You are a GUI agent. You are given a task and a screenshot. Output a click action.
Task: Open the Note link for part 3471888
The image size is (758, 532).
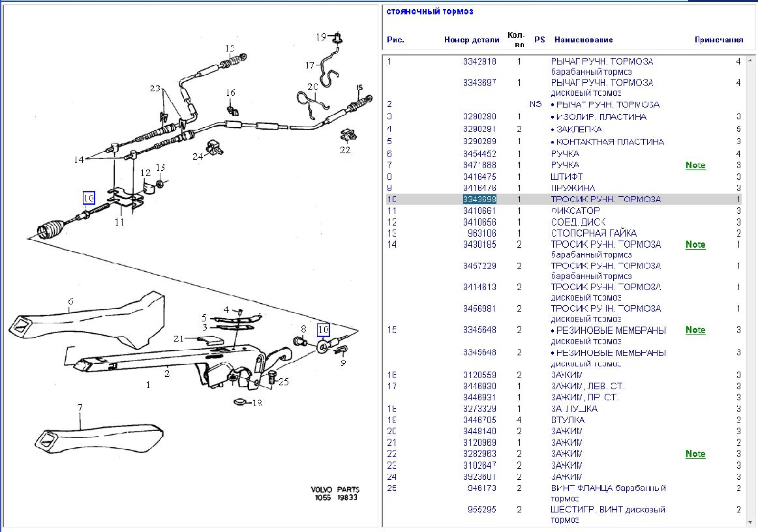pos(695,166)
